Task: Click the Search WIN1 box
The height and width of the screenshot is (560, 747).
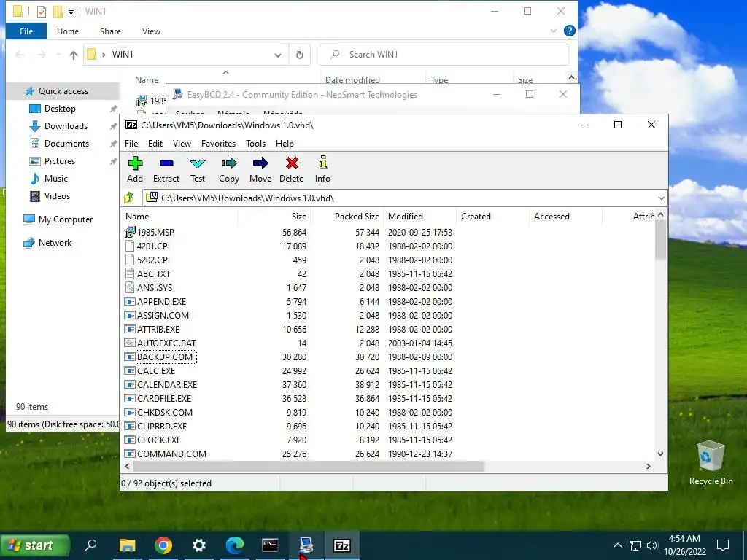Action: click(x=444, y=55)
